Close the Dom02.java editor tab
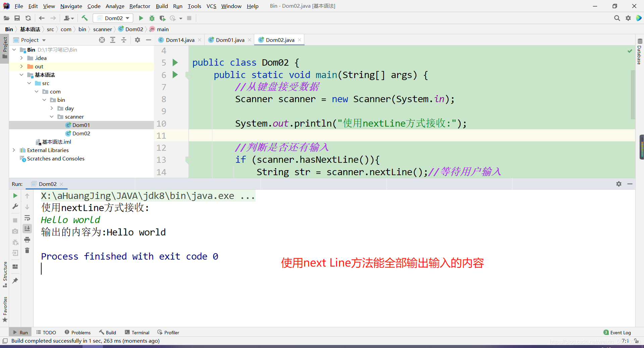 300,40
